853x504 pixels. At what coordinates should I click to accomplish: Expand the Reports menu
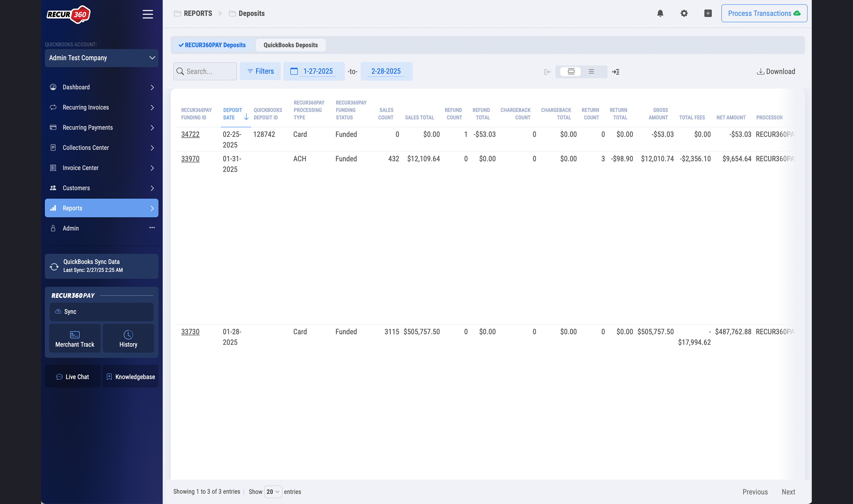pos(152,208)
